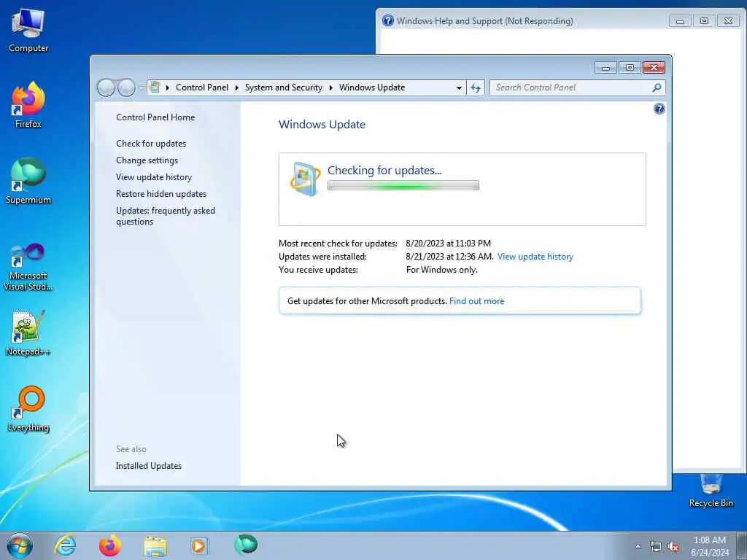Open Restore hidden updates
The height and width of the screenshot is (560, 747).
[x=161, y=194]
